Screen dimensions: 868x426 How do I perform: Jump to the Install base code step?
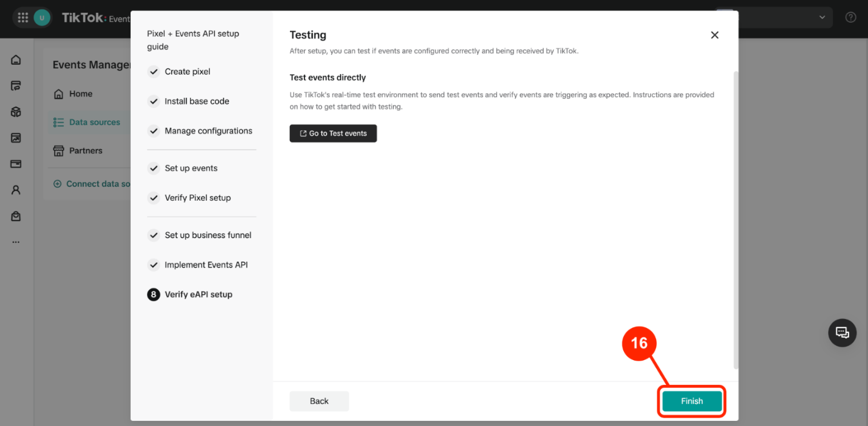189,101
